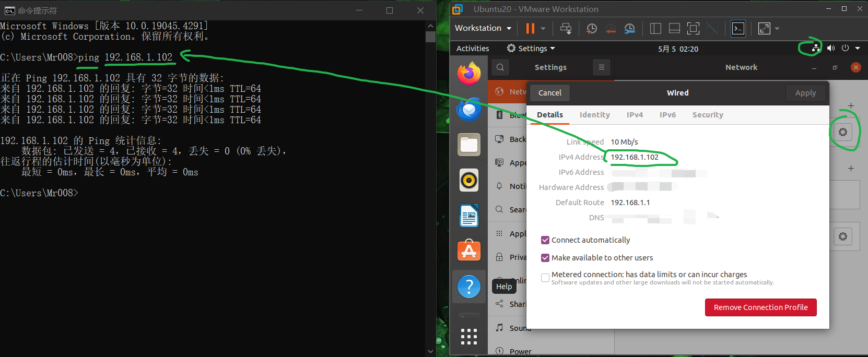Click the Command Prompt title bar icon
The height and width of the screenshot is (357, 868).
tap(9, 10)
